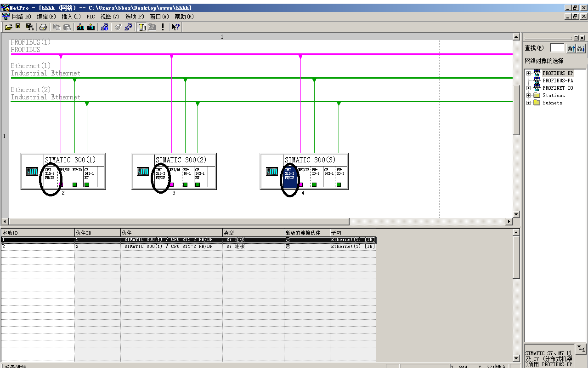Click network view vertical scrollbar down arrow
Viewport: 588px width, 368px height.
click(516, 214)
